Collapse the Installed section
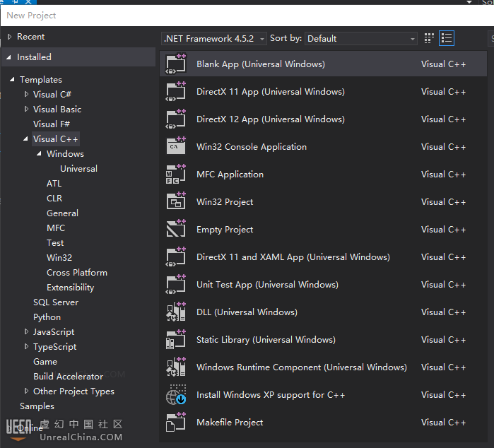Viewport: 494px width, 448px height. (8, 57)
